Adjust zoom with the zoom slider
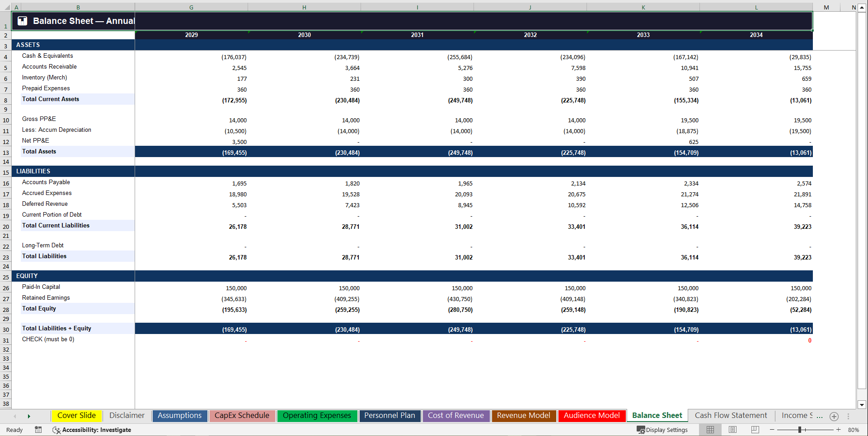The height and width of the screenshot is (436, 868). (799, 430)
